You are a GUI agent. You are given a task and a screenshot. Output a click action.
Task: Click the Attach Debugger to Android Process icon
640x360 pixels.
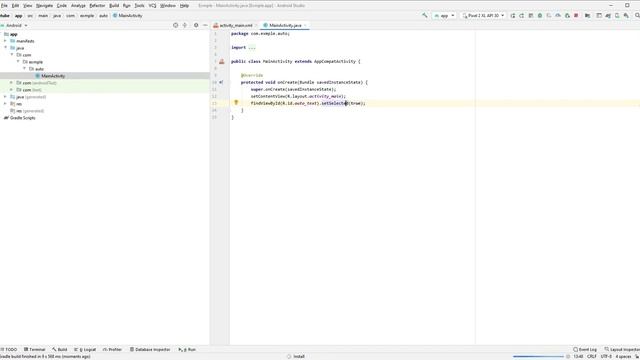(567, 16)
